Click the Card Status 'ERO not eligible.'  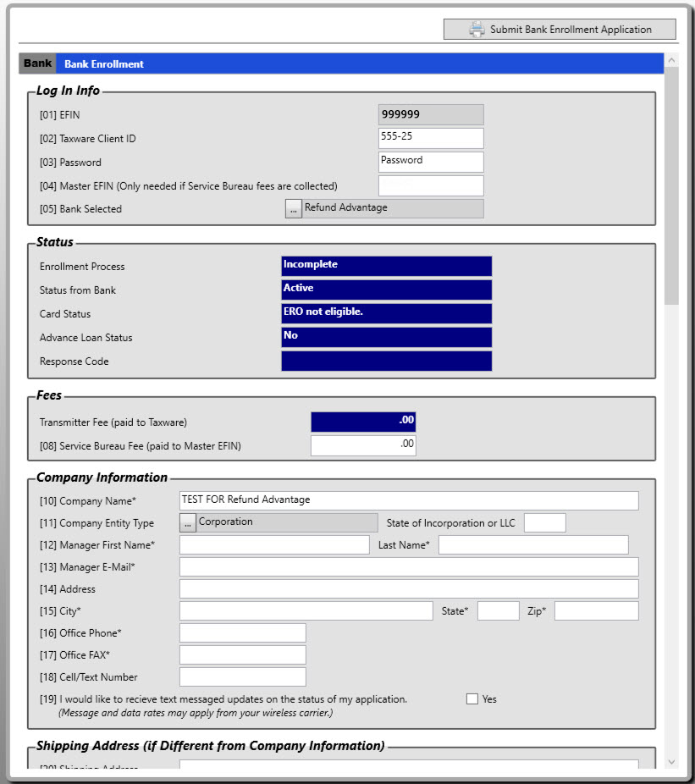(387, 313)
